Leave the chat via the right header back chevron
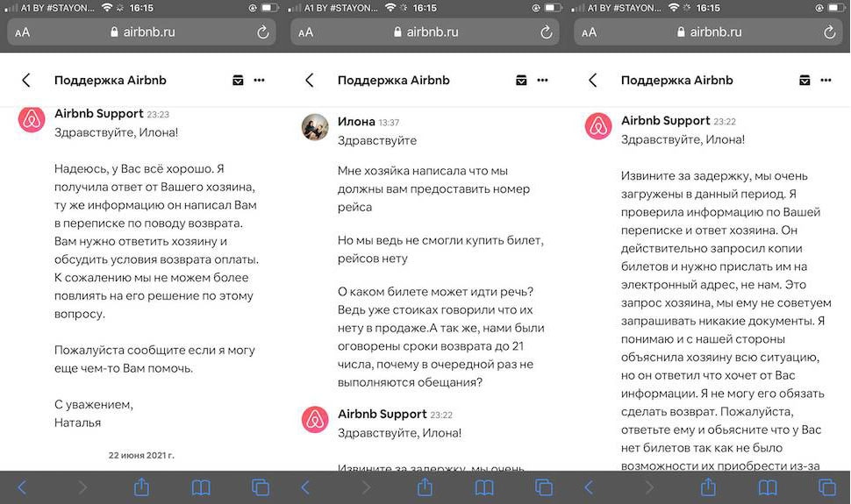Image resolution: width=851 pixels, height=504 pixels. pyautogui.click(x=593, y=81)
